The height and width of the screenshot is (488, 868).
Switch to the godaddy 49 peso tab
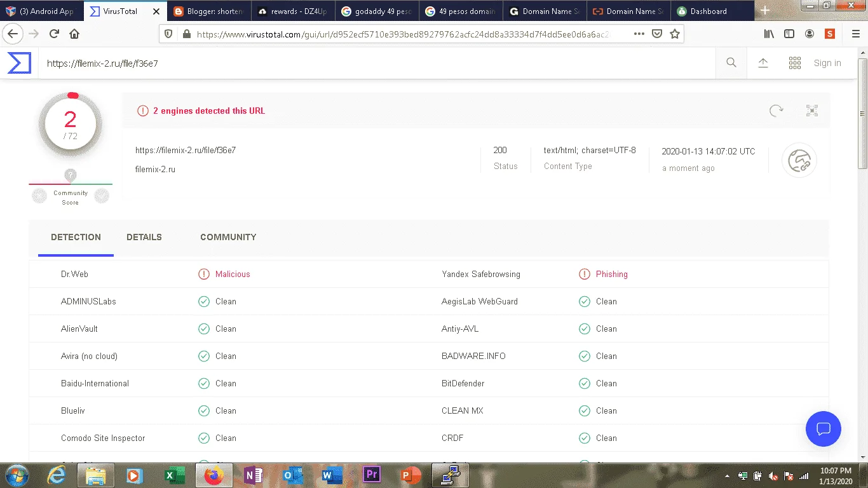pos(376,11)
